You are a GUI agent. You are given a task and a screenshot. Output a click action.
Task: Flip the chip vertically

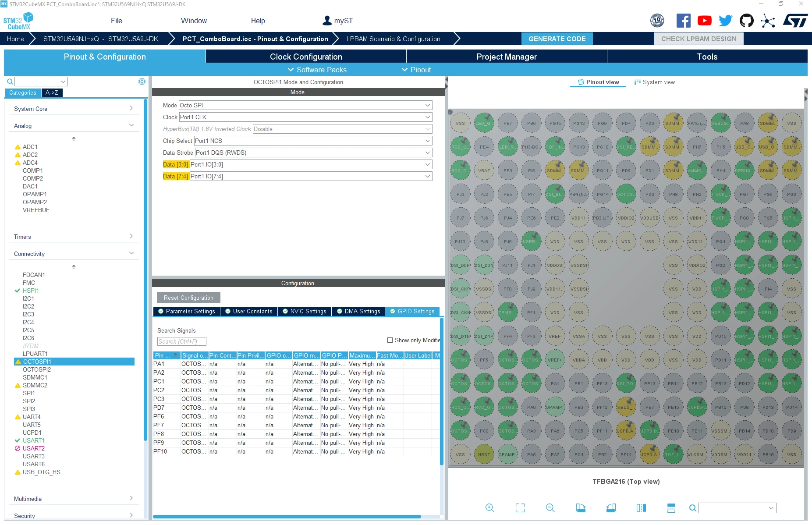(671, 508)
